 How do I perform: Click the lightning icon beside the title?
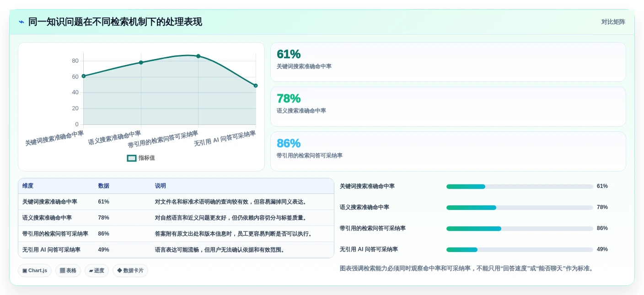21,22
